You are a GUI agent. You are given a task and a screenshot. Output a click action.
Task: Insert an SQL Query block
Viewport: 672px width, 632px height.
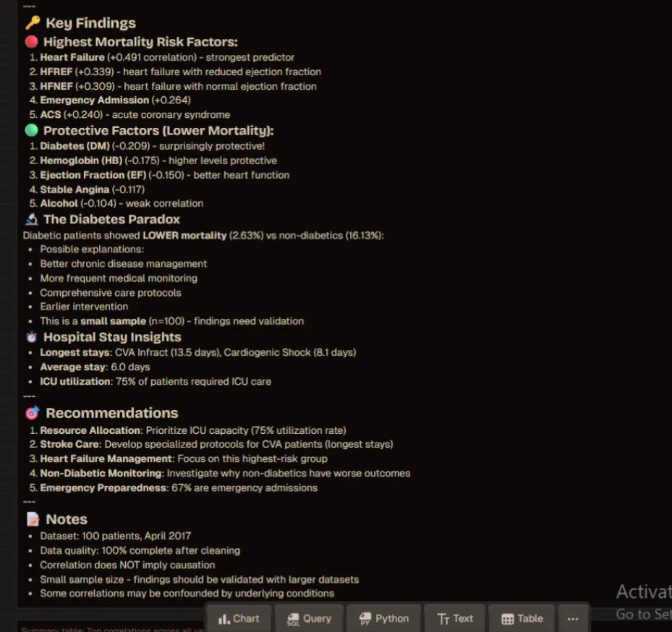click(x=309, y=618)
